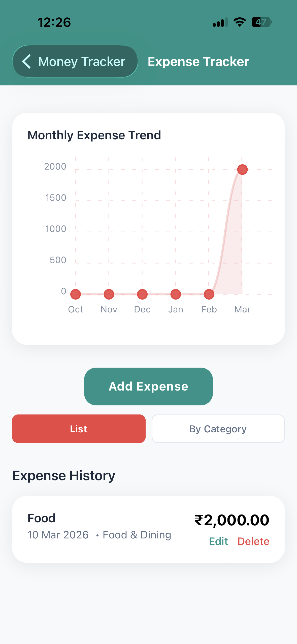
Task: Tap the Expense Tracker header title
Action: tap(198, 62)
